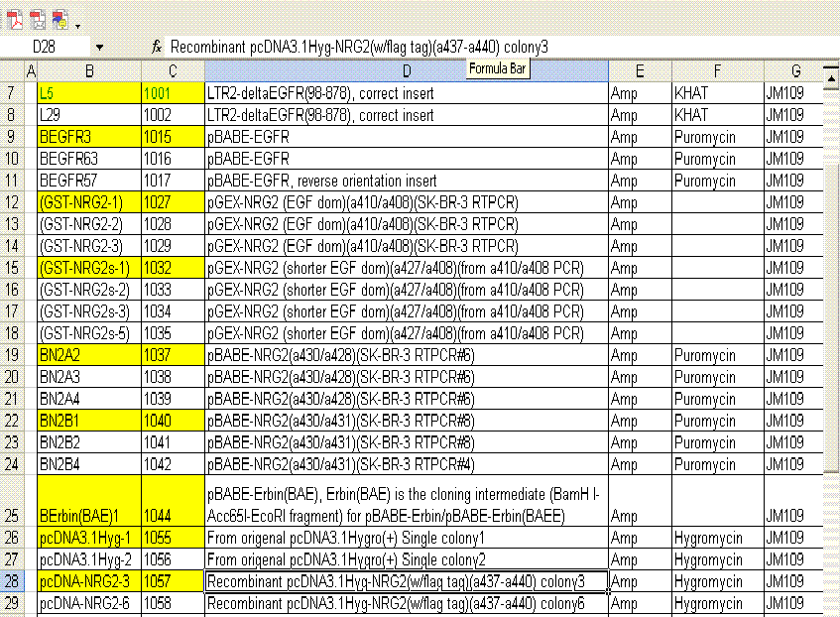Select column F header
Viewport: 840px width, 617px height.
pyautogui.click(x=717, y=70)
